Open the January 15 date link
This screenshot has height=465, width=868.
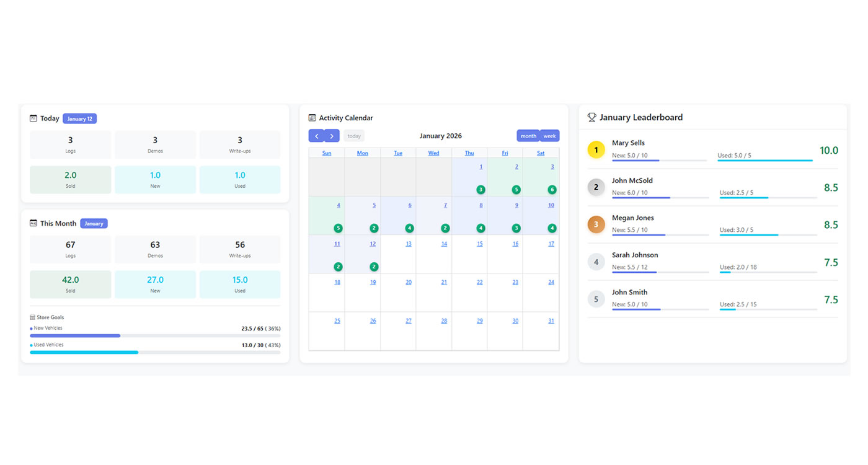pos(479,243)
